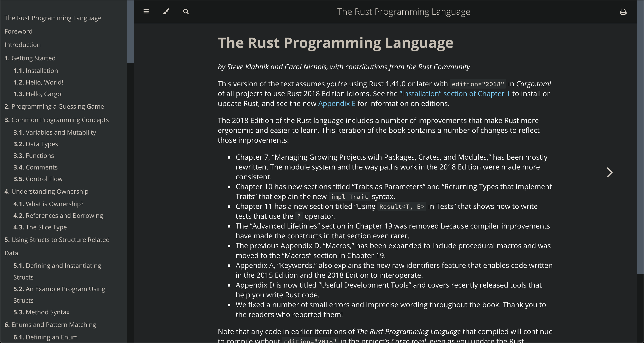Open chapter 6 Enums and Pattern Matching

click(50, 324)
